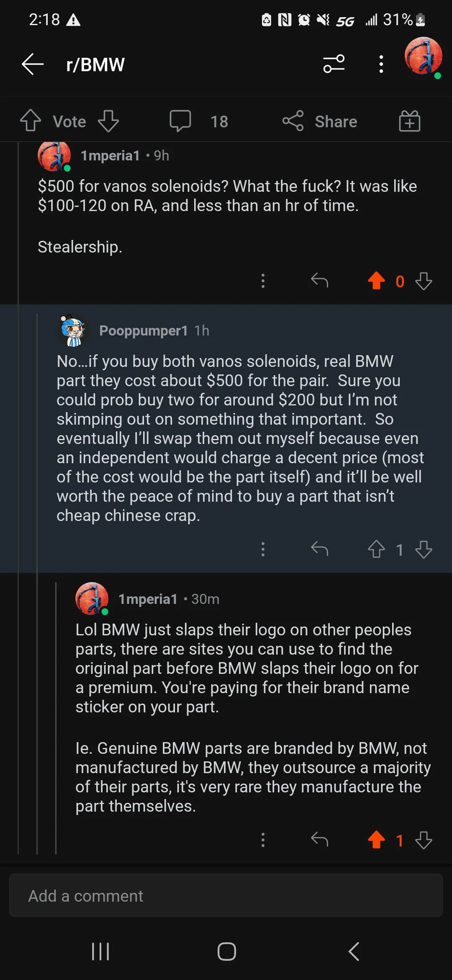Open the sort/filter options icon in header
This screenshot has height=980, width=452.
click(x=334, y=64)
